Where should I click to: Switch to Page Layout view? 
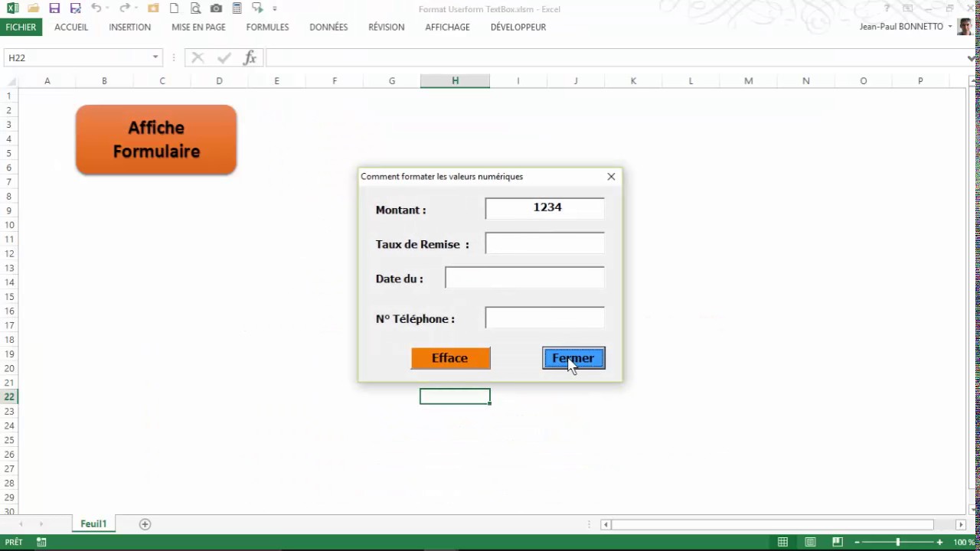(810, 543)
